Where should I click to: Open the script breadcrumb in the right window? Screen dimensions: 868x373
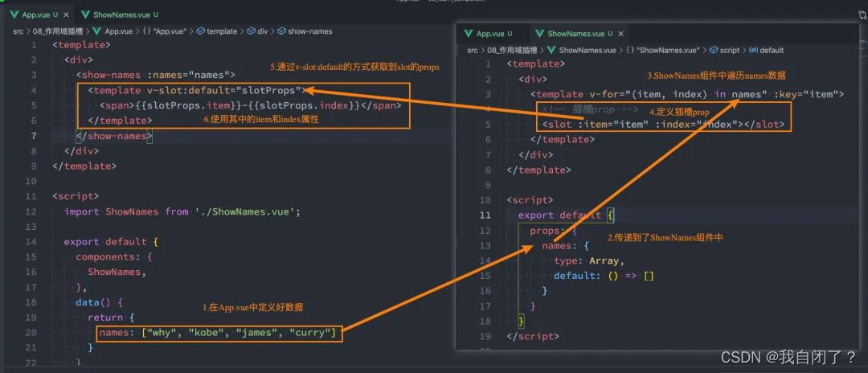tap(724, 51)
